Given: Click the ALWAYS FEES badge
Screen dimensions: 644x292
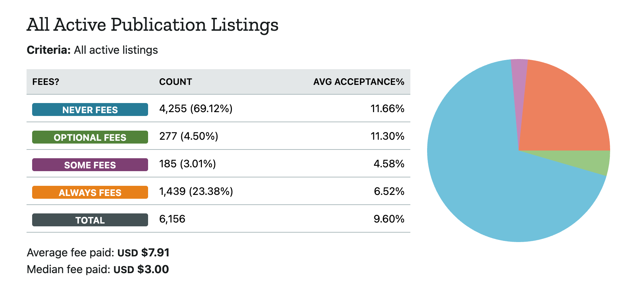Looking at the screenshot, I should (90, 192).
